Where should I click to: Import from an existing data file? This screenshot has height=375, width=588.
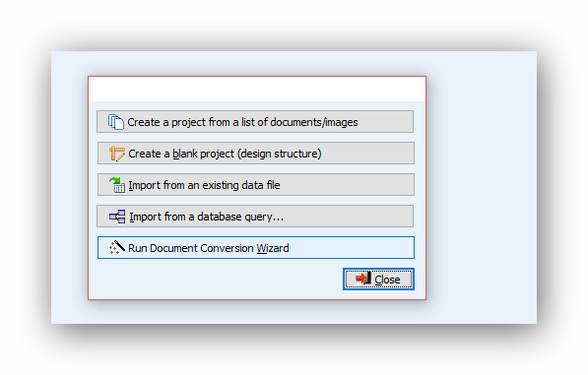[x=256, y=185]
